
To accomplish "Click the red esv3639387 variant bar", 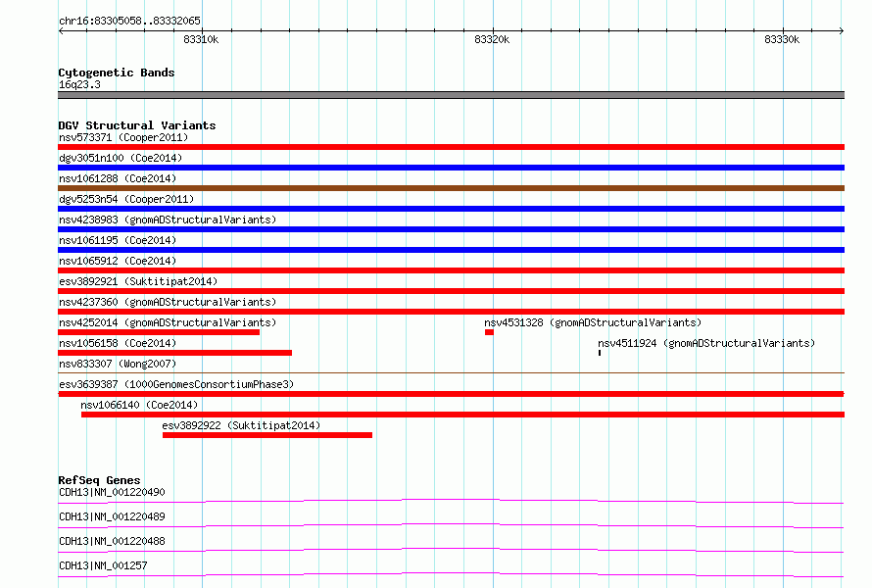I will click(451, 394).
